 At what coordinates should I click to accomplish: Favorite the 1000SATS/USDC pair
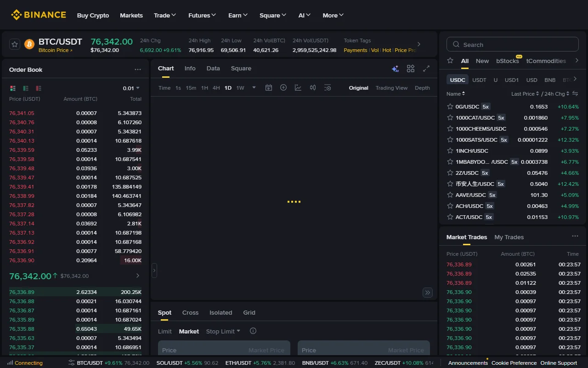tap(450, 140)
